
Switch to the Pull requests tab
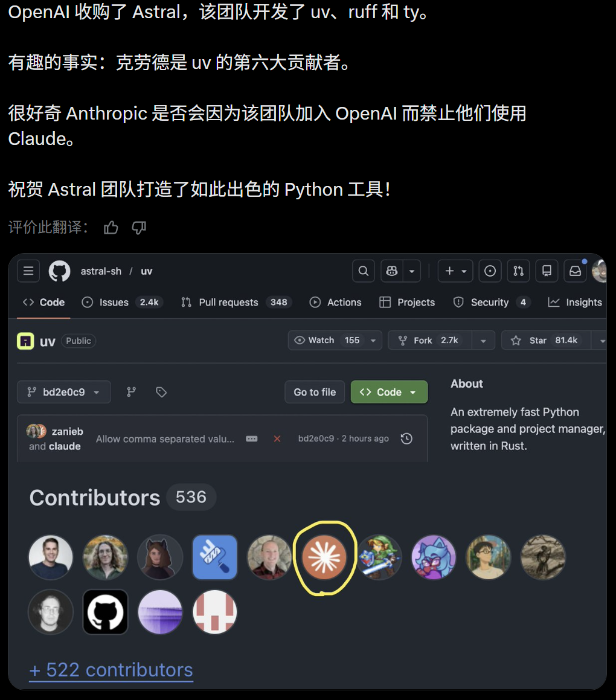click(x=237, y=302)
